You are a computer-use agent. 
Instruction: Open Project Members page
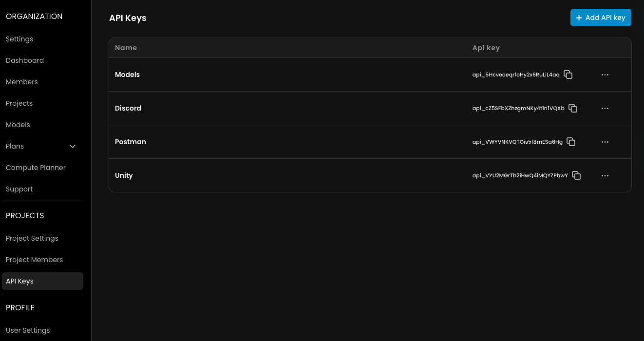(x=35, y=260)
